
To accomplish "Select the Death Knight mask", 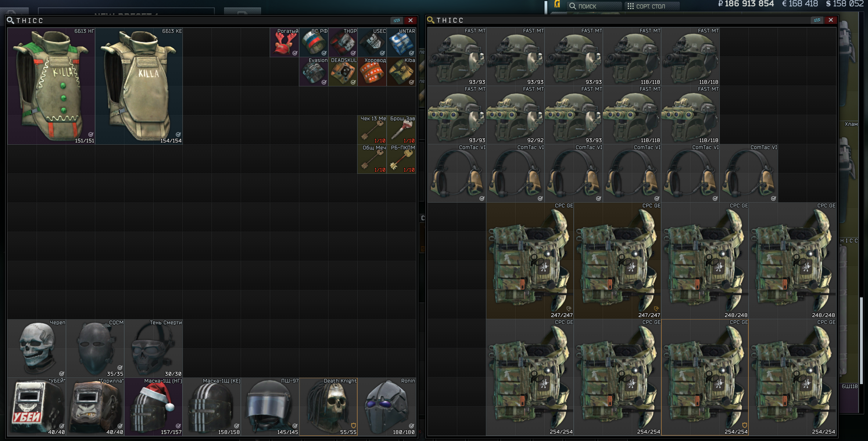I will coord(328,407).
